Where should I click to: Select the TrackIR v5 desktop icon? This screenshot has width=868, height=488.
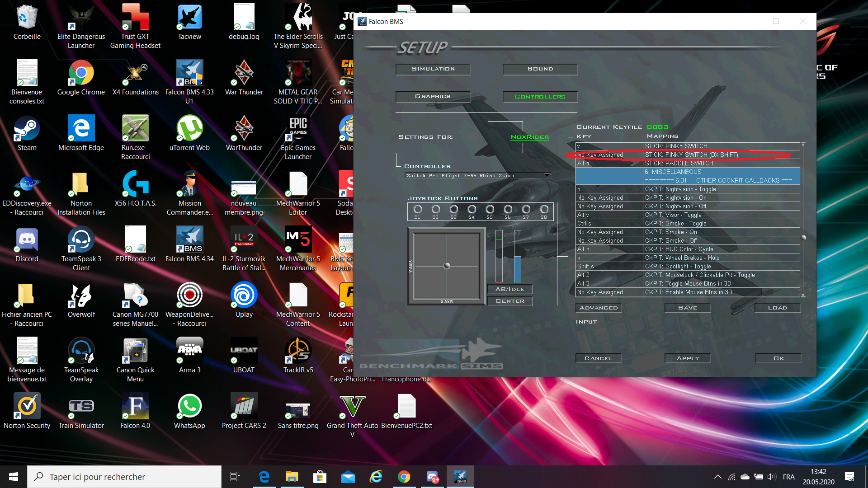point(298,356)
